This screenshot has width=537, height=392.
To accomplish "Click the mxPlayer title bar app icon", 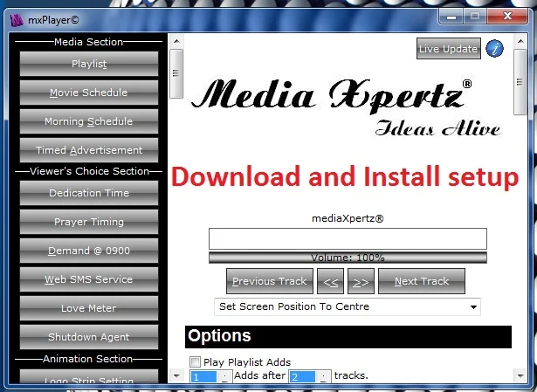I will 16,20.
